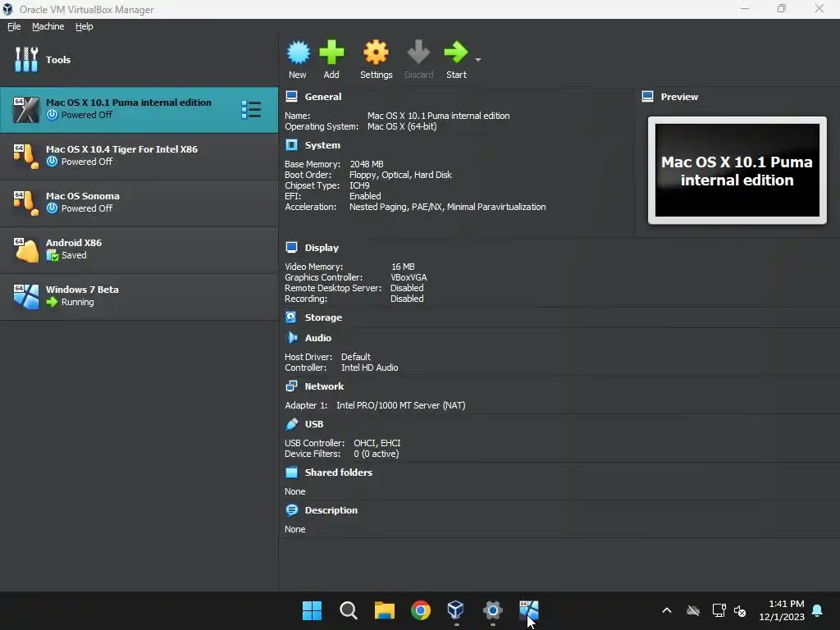This screenshot has height=630, width=840.
Task: Click the 'VBoxVGA' graphics controller value
Action: click(409, 277)
